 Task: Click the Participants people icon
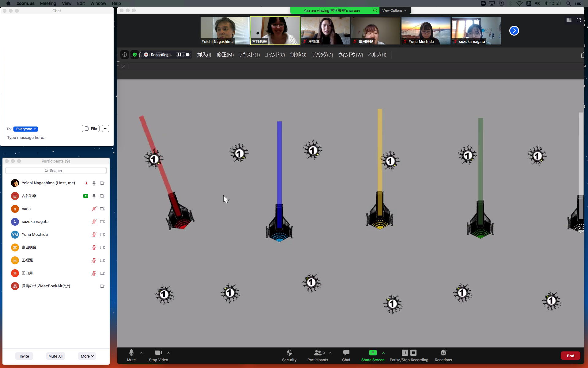(x=318, y=353)
